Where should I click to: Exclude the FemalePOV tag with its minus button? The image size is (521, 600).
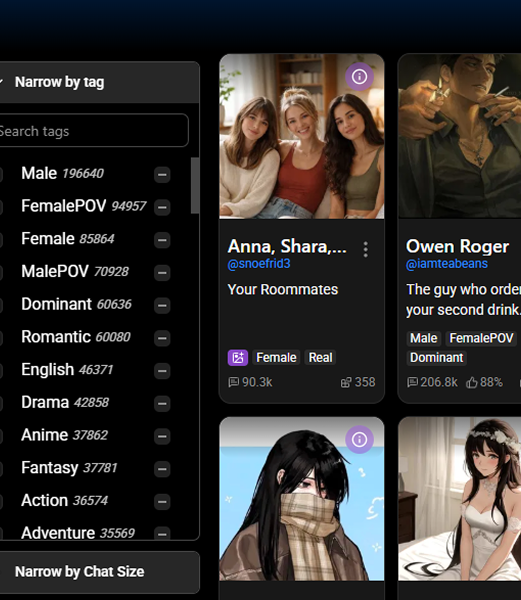coord(162,207)
